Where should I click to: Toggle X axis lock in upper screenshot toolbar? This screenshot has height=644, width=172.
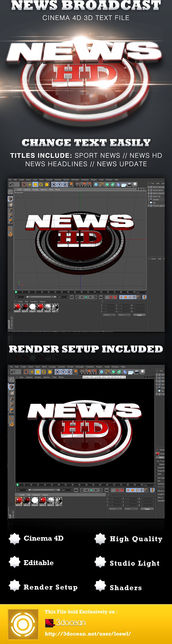point(53,184)
